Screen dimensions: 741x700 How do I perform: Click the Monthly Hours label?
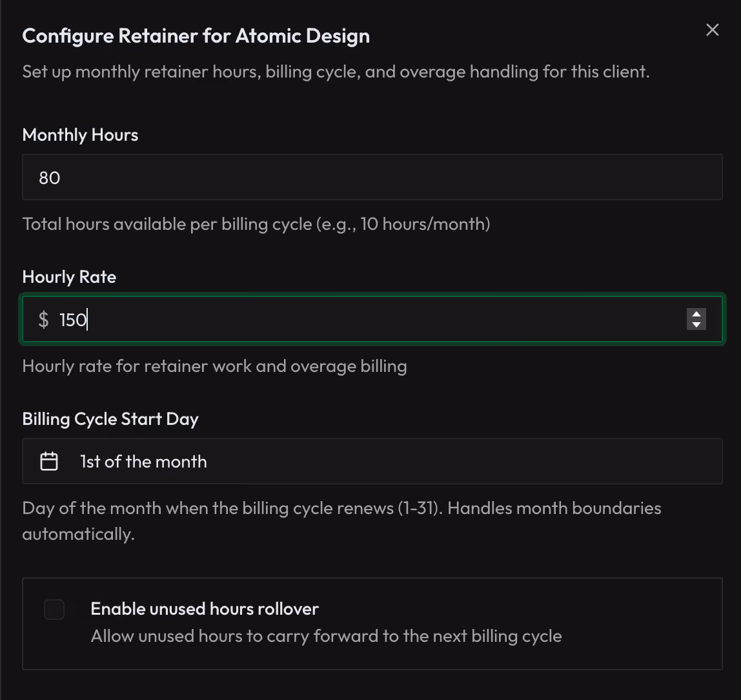click(80, 135)
